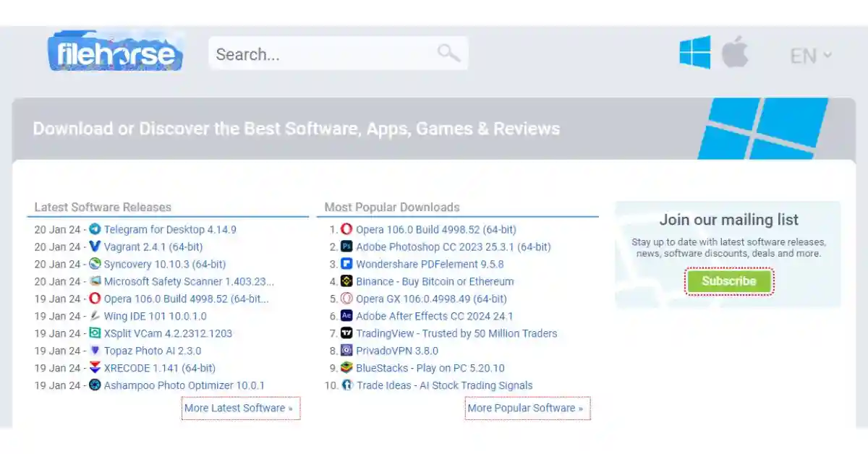Click the Vagrant app icon

[x=95, y=247]
